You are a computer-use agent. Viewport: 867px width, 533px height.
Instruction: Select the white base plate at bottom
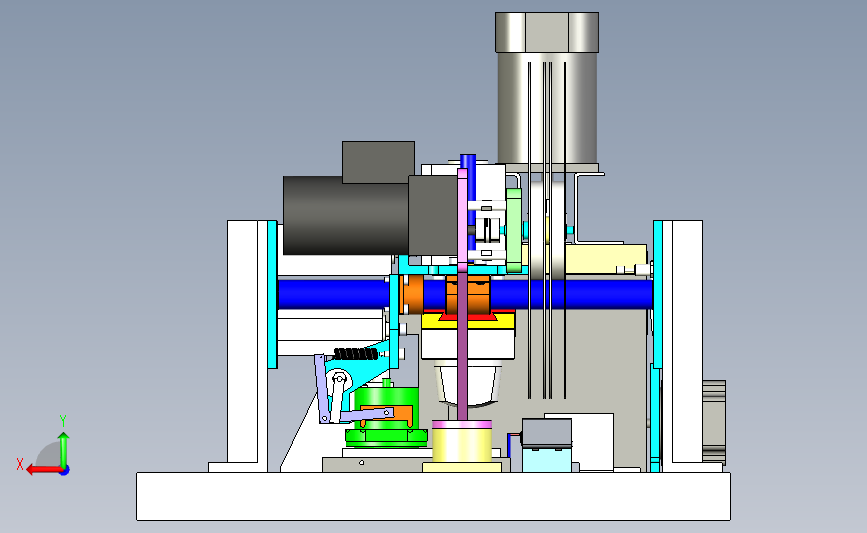pos(433,496)
